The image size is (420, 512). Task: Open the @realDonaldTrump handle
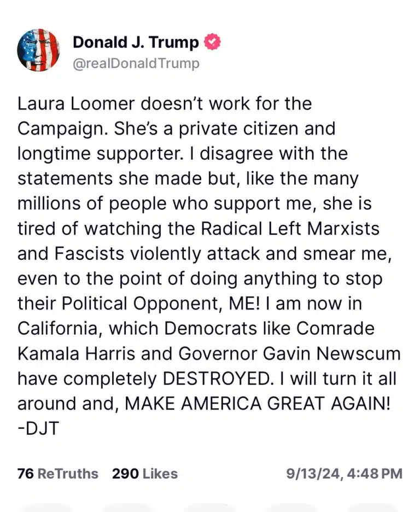pos(136,63)
